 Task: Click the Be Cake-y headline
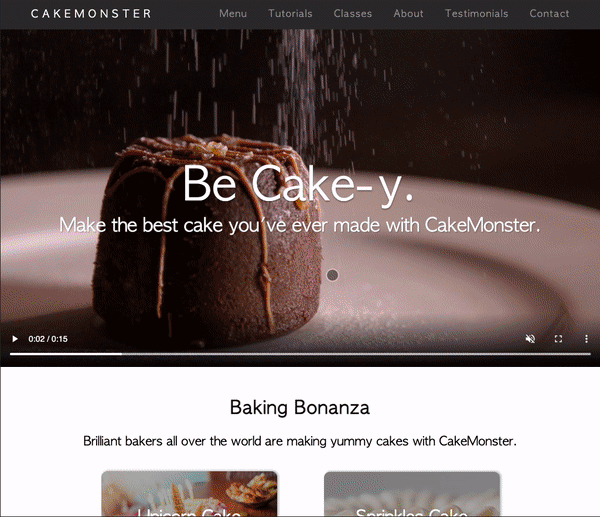pyautogui.click(x=298, y=185)
